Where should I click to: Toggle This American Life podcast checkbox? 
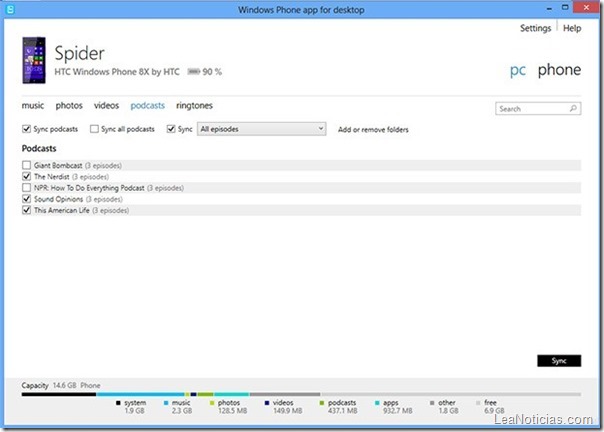tap(27, 210)
